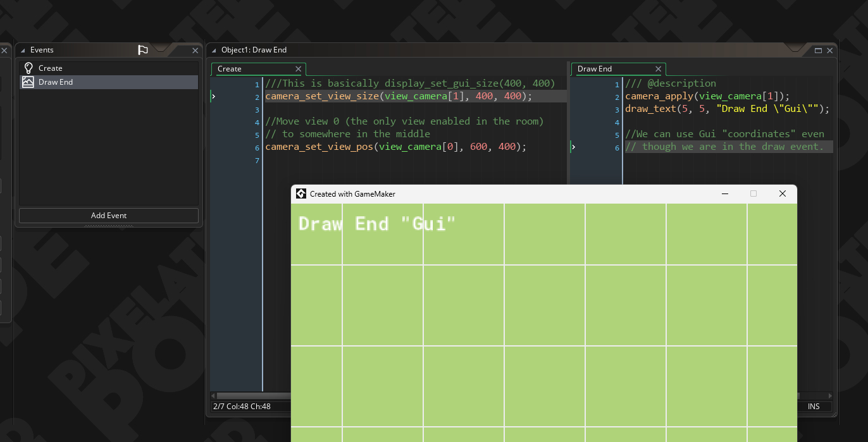868x442 pixels.
Task: Close the Draw End code tab
Action: (658, 69)
